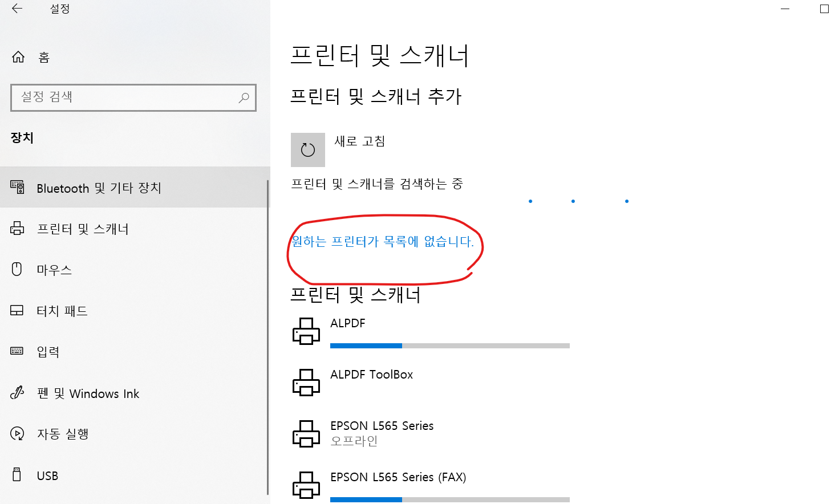Open the USB device settings
Viewport: 831px width, 504px height.
pyautogui.click(x=47, y=475)
